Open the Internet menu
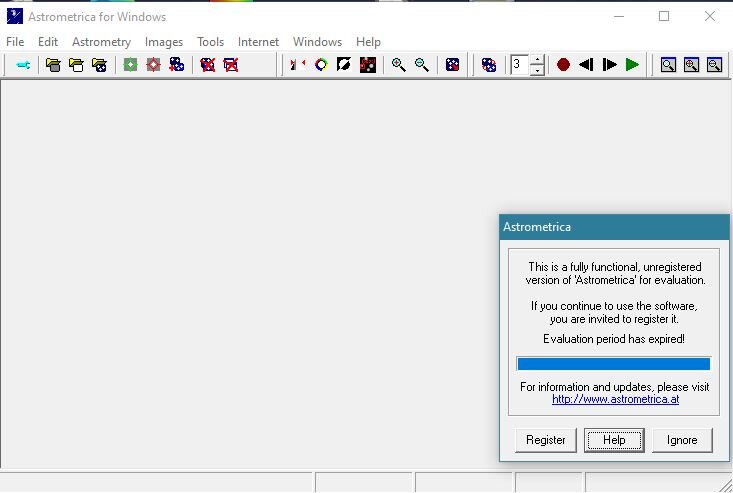This screenshot has width=733, height=493. (258, 42)
